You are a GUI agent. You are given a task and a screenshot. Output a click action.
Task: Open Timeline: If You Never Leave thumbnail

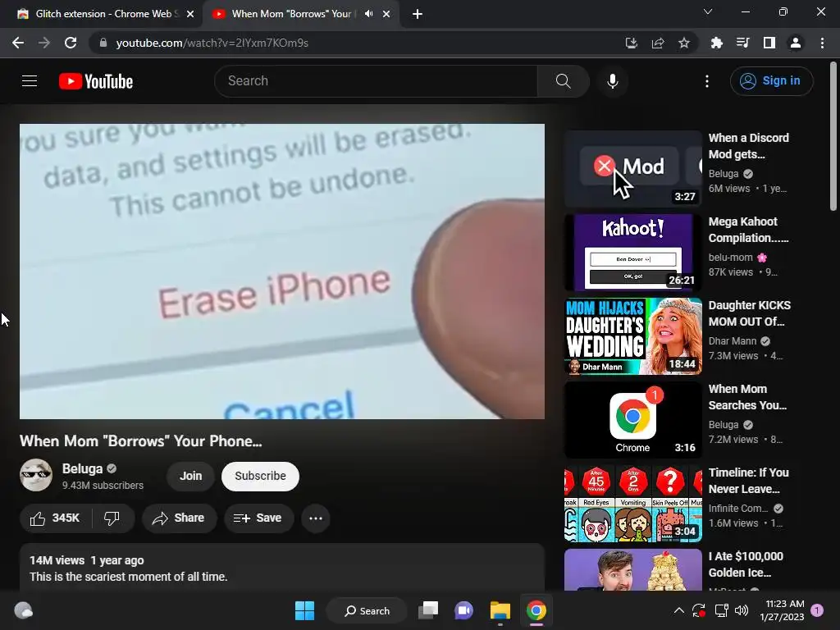coord(633,504)
